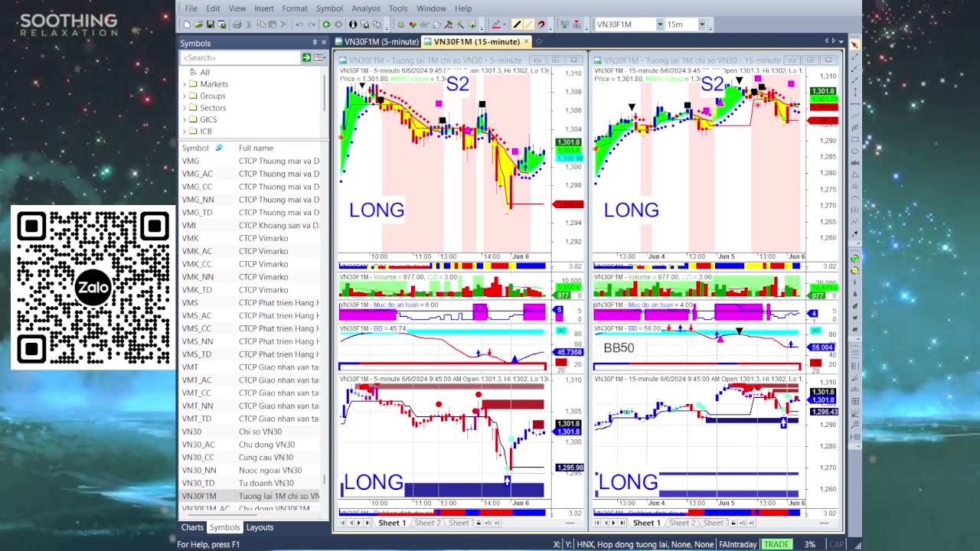Open the ticker symbol VN30F1M dropdown
The image size is (980, 551).
(x=659, y=24)
